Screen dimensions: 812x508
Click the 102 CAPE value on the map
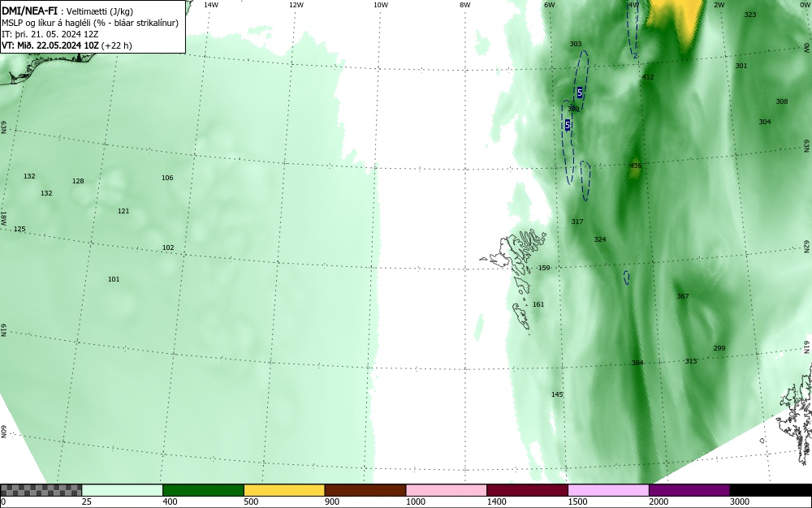(168, 248)
